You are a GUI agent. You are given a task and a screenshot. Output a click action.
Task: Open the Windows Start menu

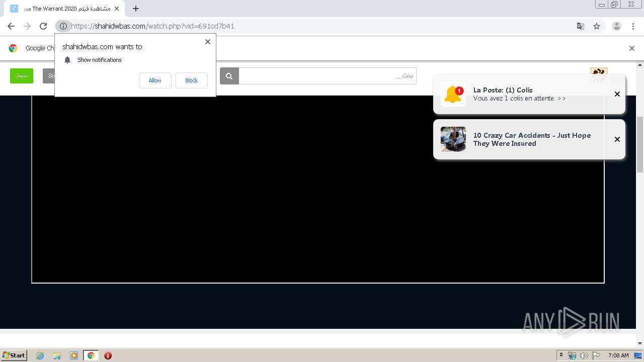coord(14,355)
